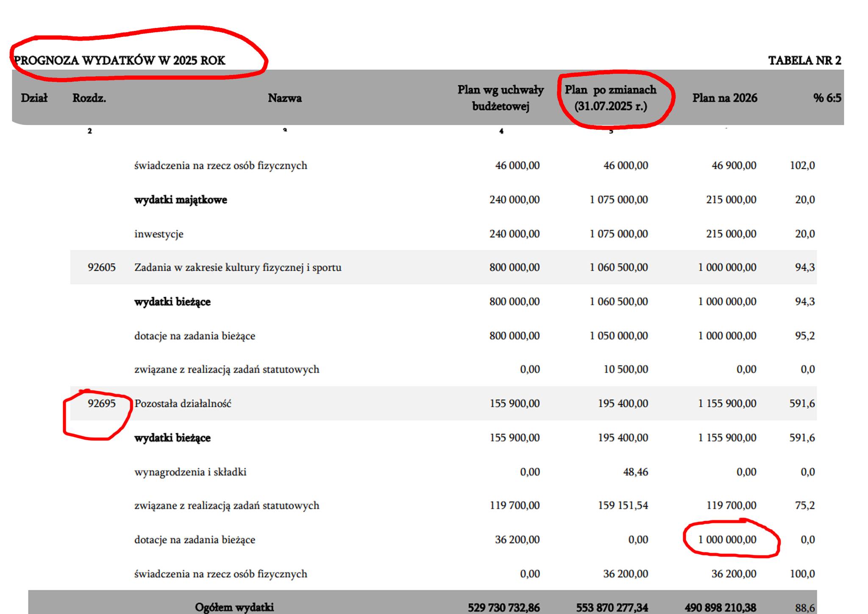868x614 pixels.
Task: Click the circled 1 000 000,00 value
Action: [727, 540]
